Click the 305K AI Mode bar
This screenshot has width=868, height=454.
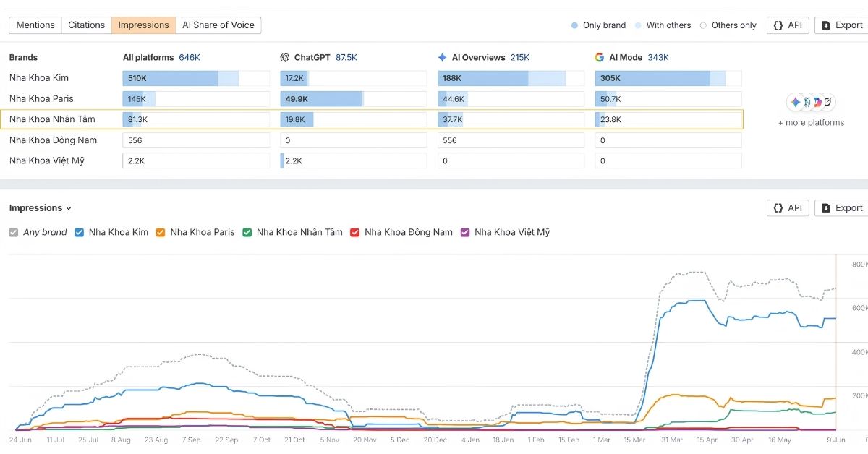668,78
